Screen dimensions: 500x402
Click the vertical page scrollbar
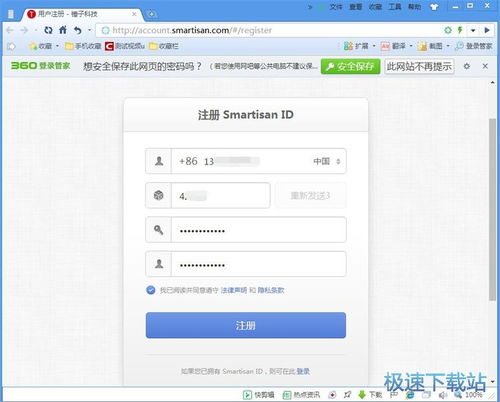pos(492,209)
